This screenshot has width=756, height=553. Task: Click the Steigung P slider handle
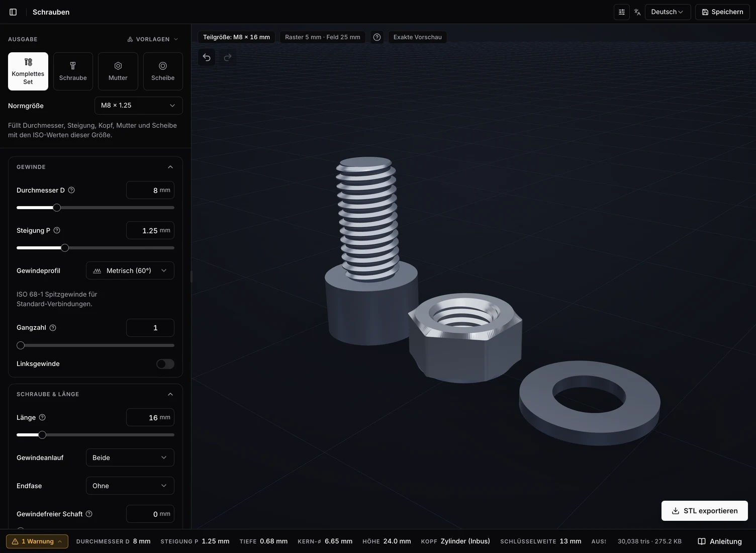pos(65,248)
